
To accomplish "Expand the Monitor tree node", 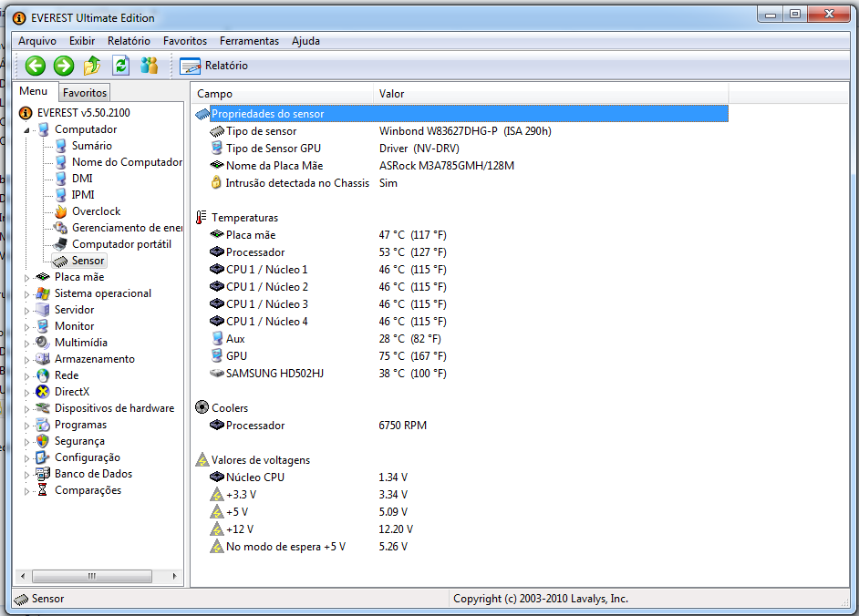I will coord(26,327).
